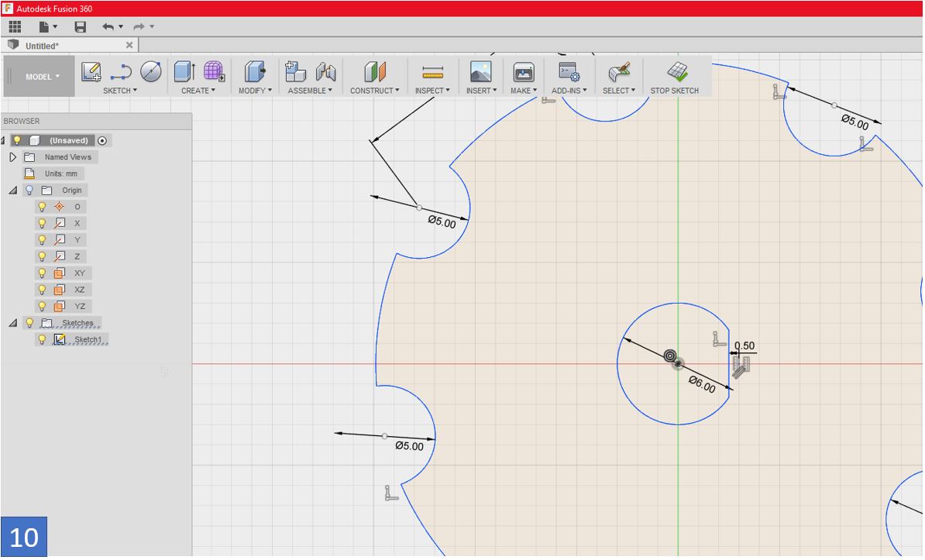Screen dimensions: 925x560
Task: Expand the Named Views folder
Action: [12, 157]
